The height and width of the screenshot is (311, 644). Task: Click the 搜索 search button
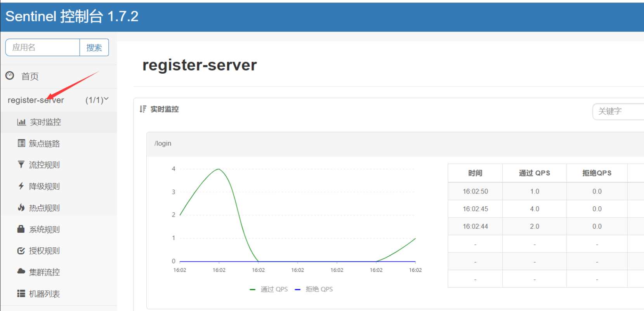click(x=94, y=47)
